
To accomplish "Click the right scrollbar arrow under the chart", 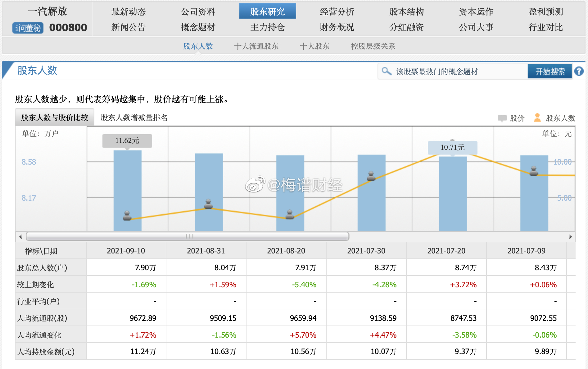I will click(571, 236).
